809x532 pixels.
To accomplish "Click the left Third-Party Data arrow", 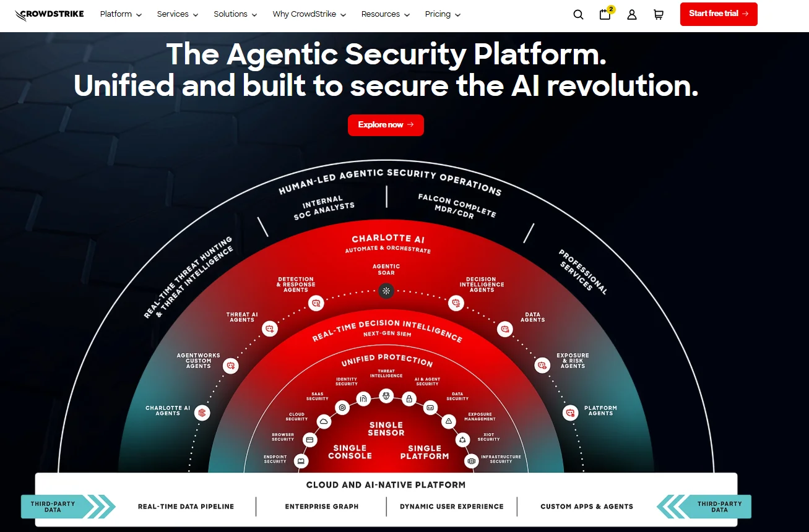I will (68, 507).
